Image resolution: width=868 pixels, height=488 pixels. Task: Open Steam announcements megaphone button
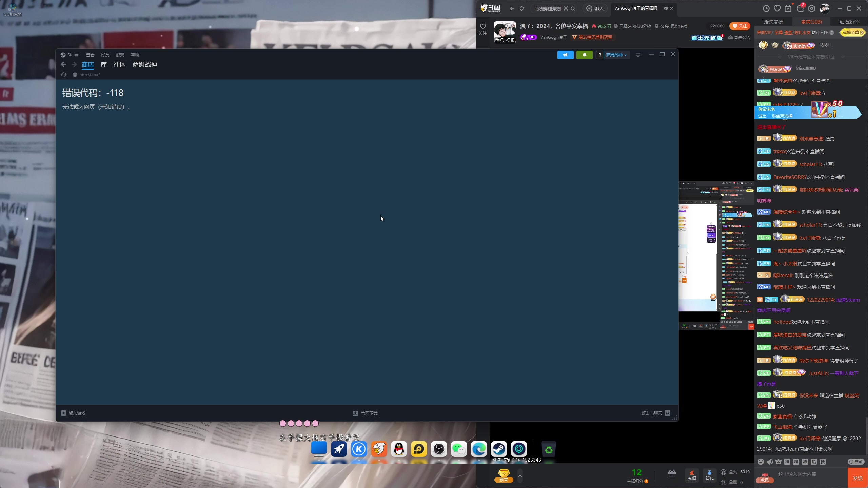[x=565, y=55]
